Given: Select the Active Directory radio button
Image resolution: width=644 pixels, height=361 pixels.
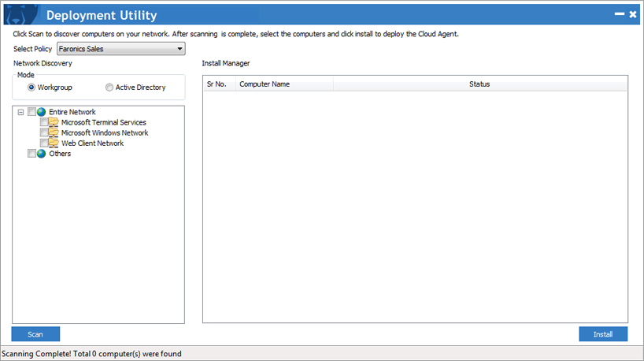Looking at the screenshot, I should point(109,87).
